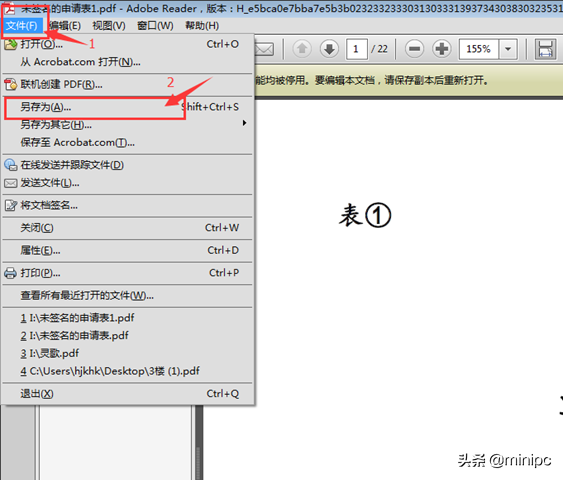The width and height of the screenshot is (563, 480).
Task: Click the fit-width save-disk toolbar icon
Action: pos(546,49)
